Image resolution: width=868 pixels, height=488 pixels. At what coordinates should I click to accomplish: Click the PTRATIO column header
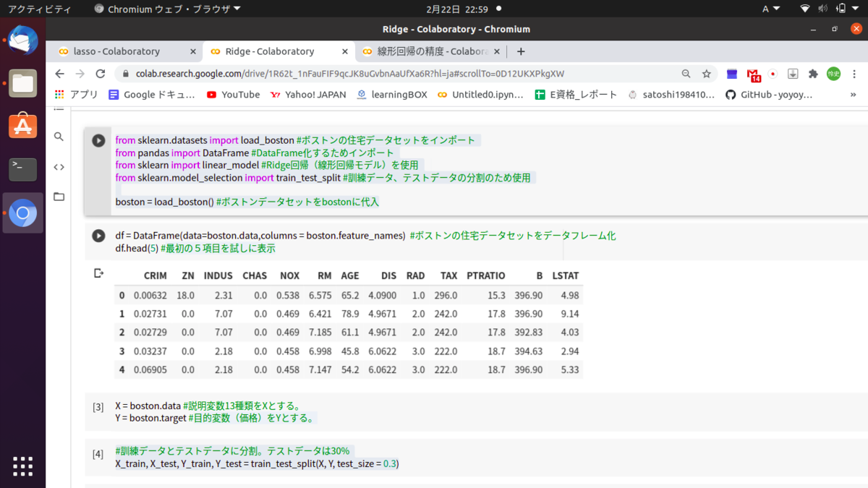485,275
